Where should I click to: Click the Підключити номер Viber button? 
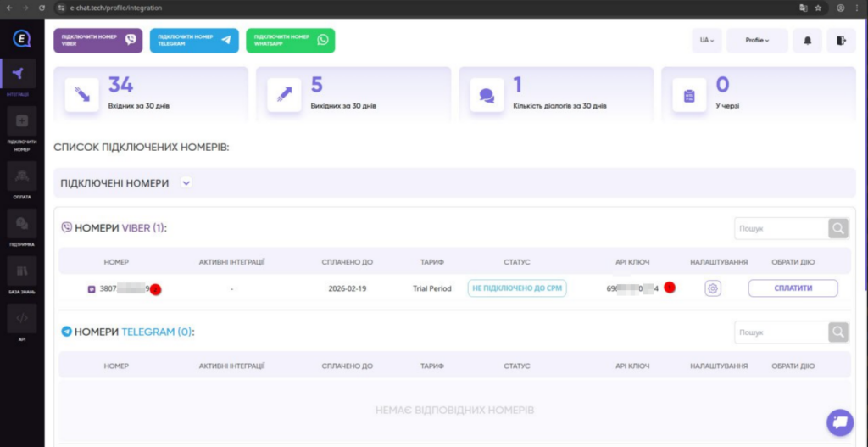point(97,41)
